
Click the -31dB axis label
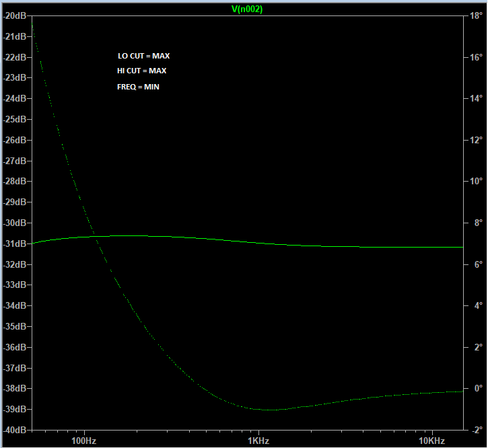[14, 244]
